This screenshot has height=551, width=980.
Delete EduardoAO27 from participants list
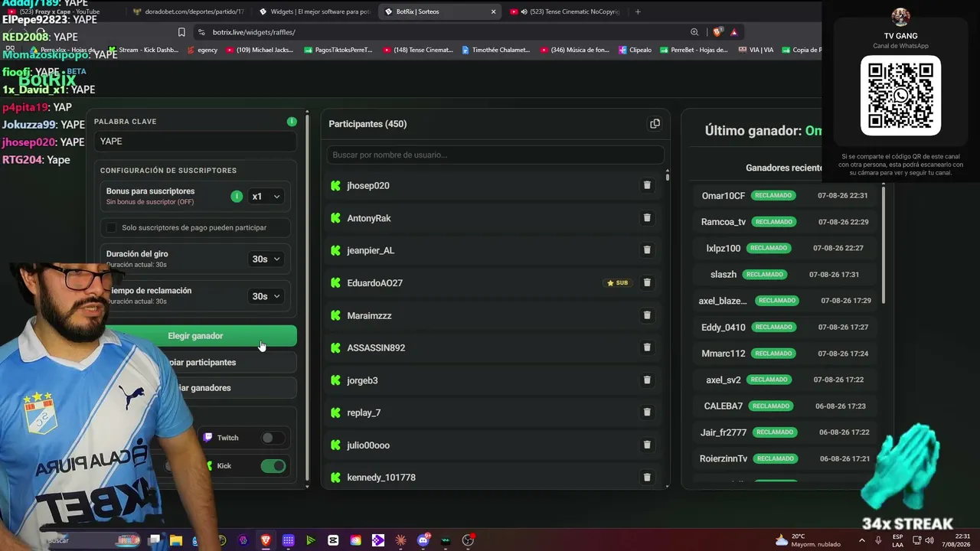point(647,282)
